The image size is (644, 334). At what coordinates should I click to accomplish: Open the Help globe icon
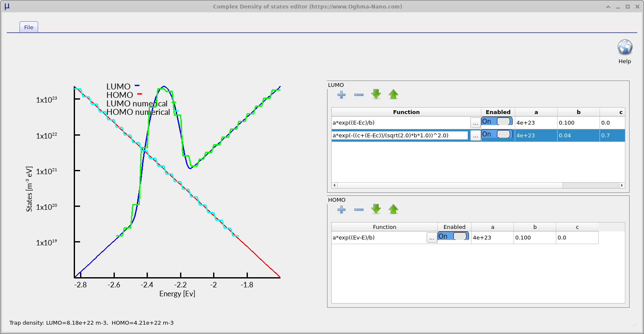(625, 48)
